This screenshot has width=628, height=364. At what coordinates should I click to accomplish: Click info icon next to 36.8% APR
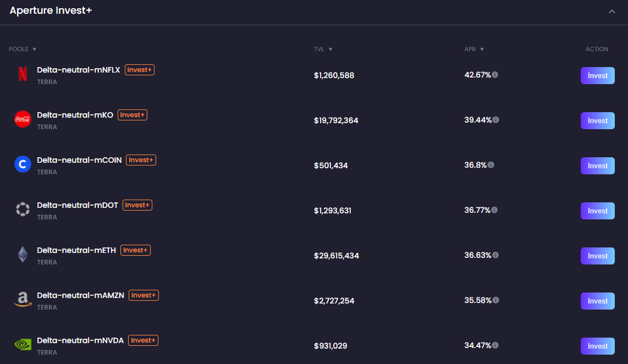(491, 165)
